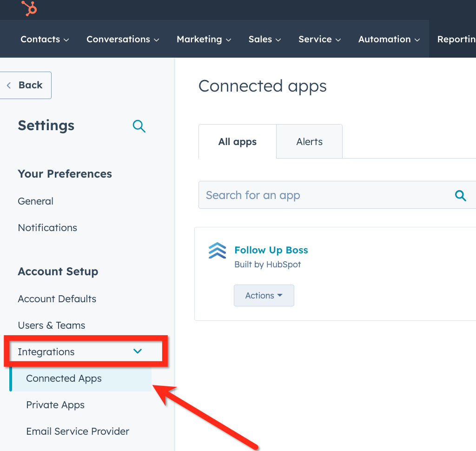Open the Conversations menu
The image size is (476, 451).
pyautogui.click(x=123, y=39)
